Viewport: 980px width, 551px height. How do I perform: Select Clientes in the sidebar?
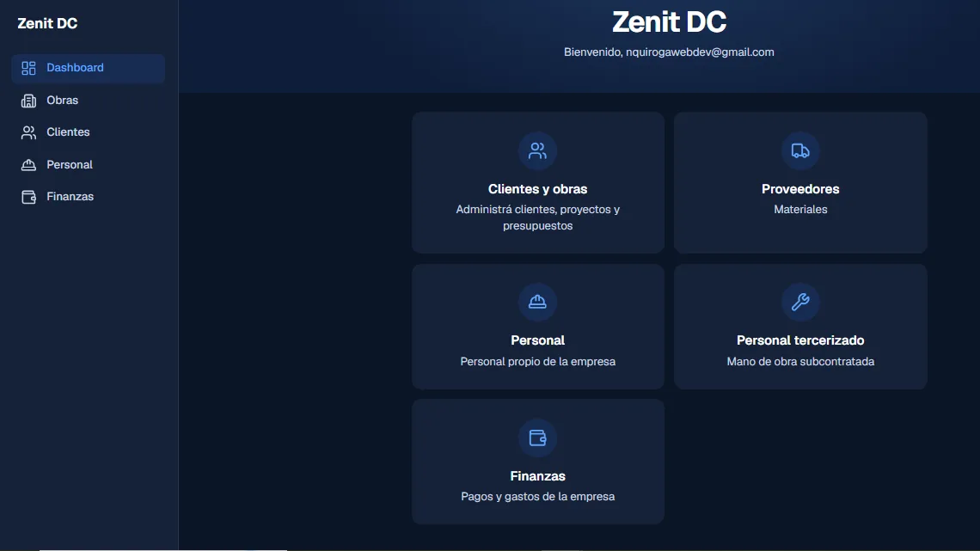(x=89, y=132)
